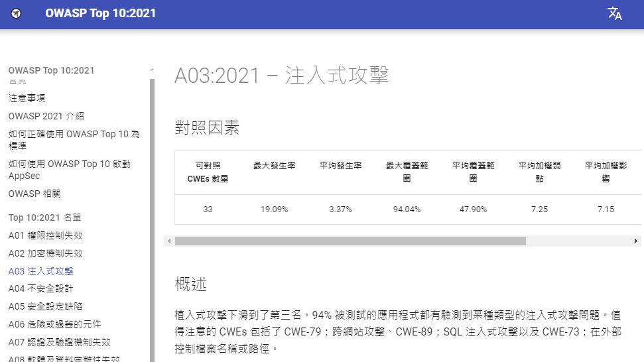Open OWASP 2021 介紹 in sidebar
644x362 pixels.
coord(46,116)
